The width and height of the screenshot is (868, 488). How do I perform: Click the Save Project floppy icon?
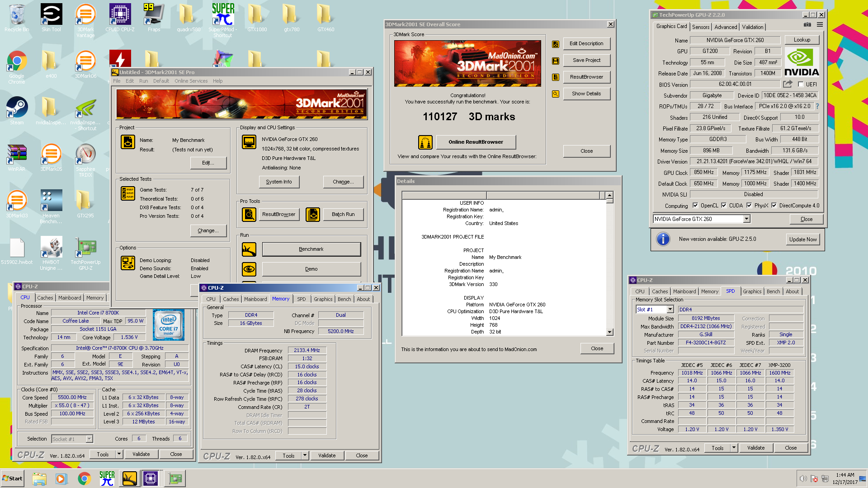point(556,61)
